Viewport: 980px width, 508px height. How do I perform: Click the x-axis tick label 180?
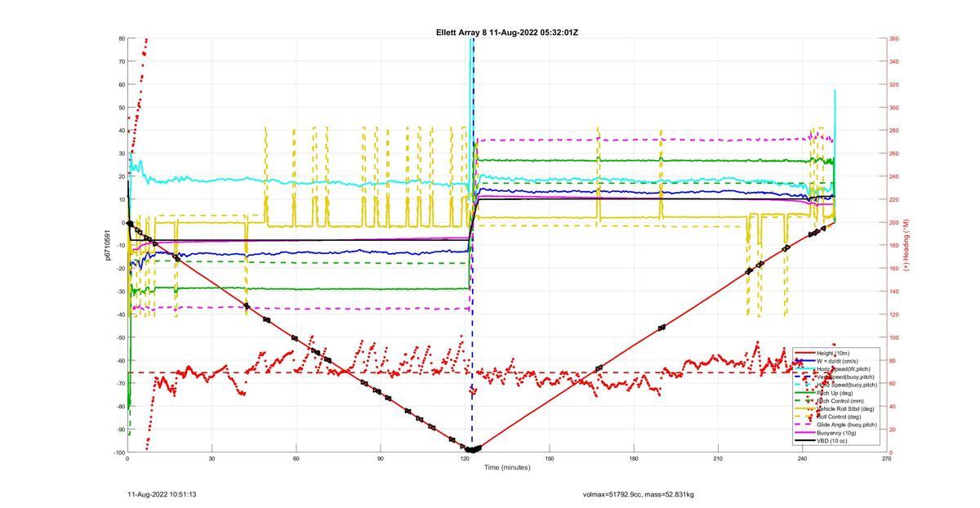tap(634, 459)
